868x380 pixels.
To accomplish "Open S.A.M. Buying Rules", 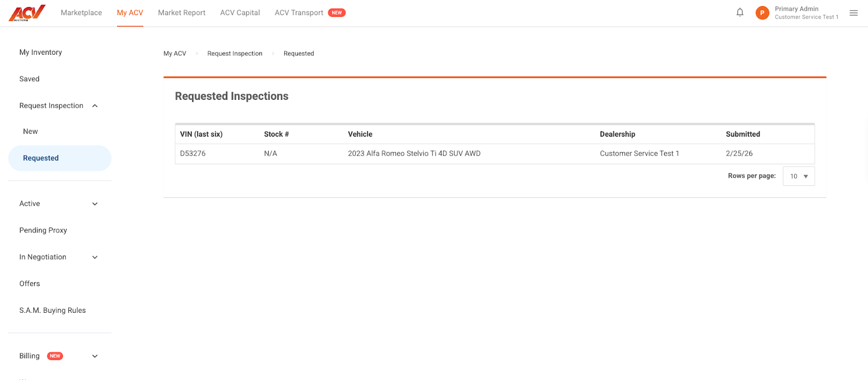I will (53, 310).
